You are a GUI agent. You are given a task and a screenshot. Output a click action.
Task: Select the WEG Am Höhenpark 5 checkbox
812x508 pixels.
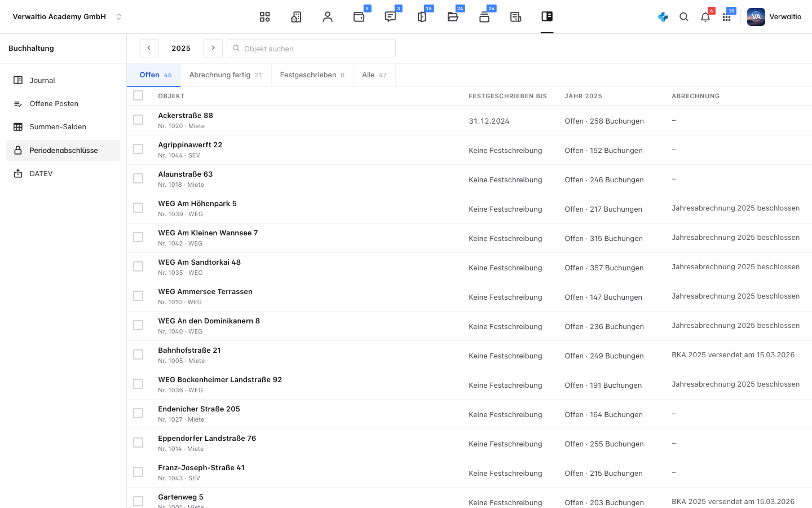[x=138, y=208]
